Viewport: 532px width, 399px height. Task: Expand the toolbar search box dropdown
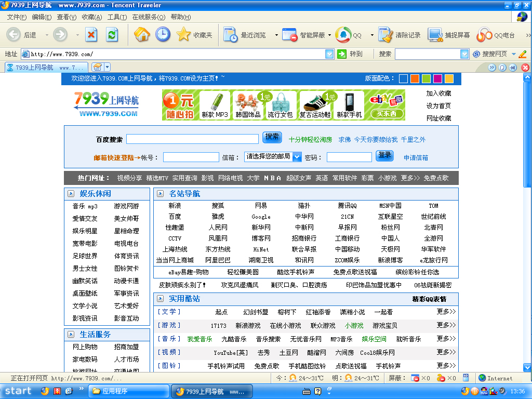[464, 54]
